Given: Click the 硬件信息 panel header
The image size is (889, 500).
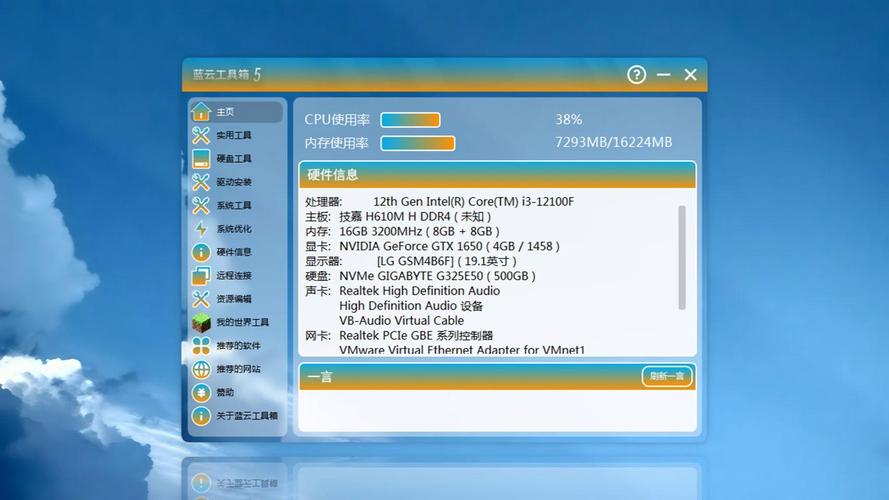Looking at the screenshot, I should point(497,175).
